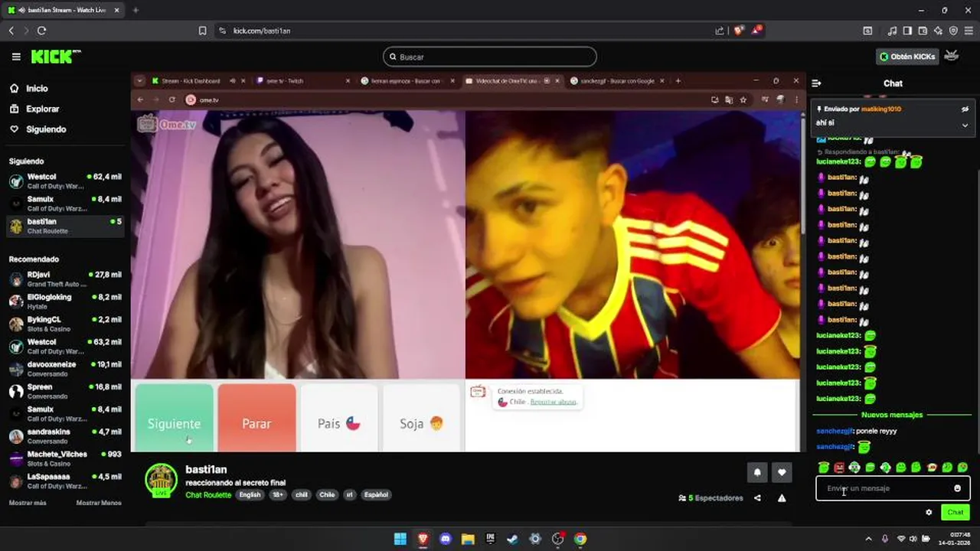This screenshot has width=980, height=551.
Task: Click the Chile tag
Action: pyautogui.click(x=327, y=494)
